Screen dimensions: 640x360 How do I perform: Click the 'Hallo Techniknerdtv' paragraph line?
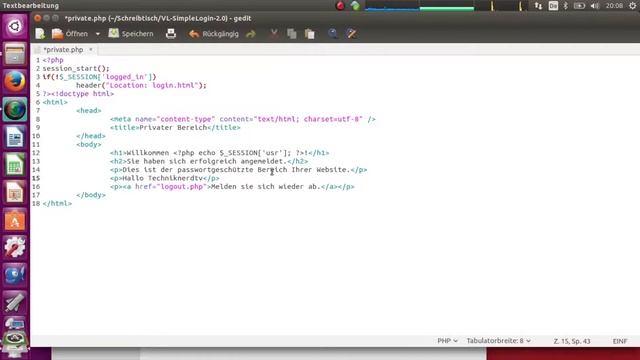pyautogui.click(x=164, y=178)
